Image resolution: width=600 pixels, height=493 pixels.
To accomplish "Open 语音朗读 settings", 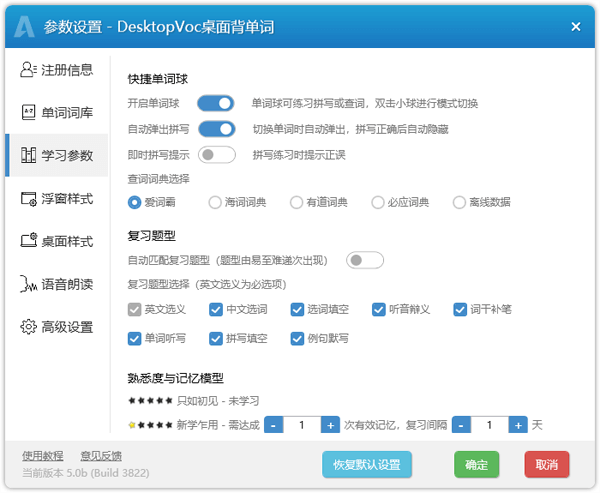I will [x=57, y=284].
